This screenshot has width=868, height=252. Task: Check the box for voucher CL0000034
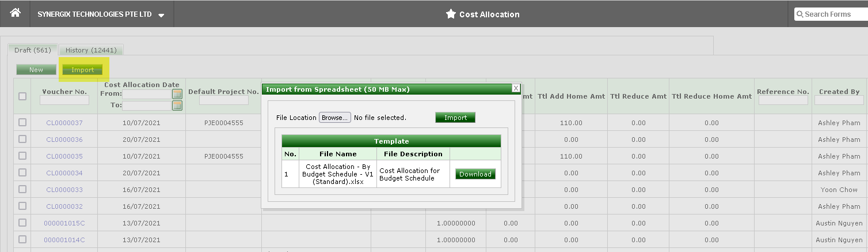[22, 172]
